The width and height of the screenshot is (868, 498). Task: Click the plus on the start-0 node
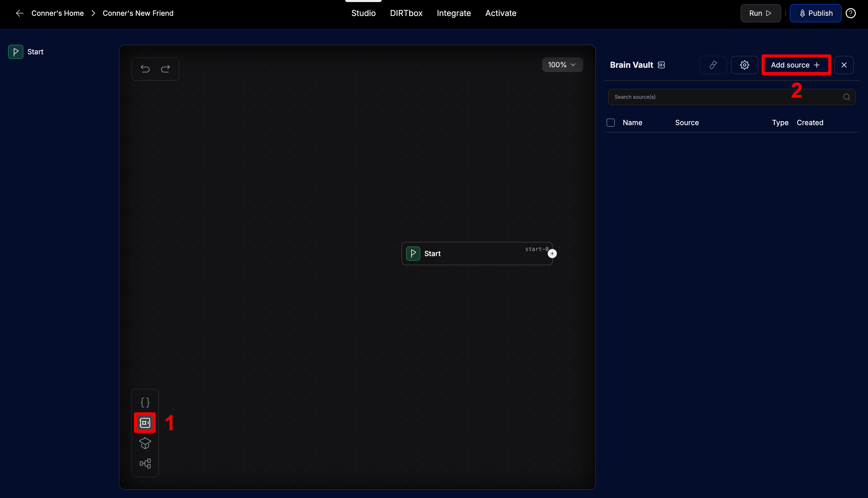coord(552,254)
